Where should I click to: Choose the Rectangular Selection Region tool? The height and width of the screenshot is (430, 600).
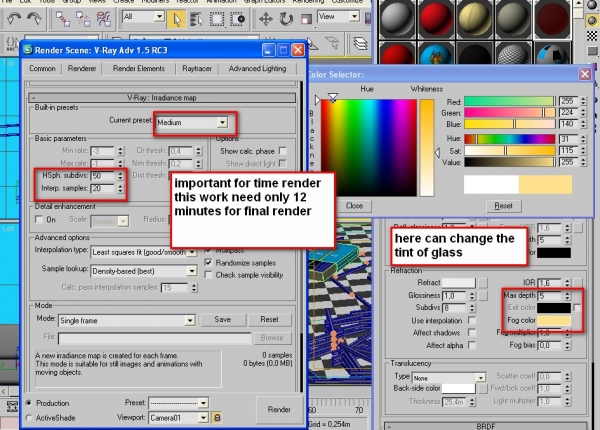217,19
